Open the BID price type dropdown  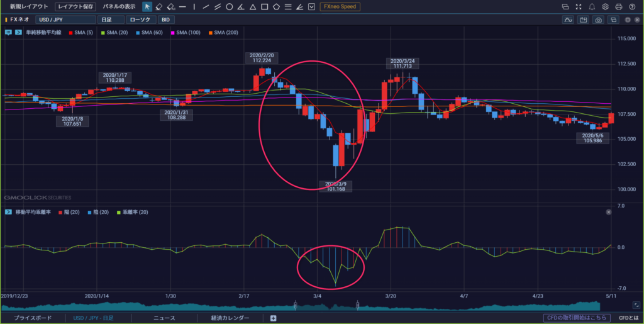166,20
